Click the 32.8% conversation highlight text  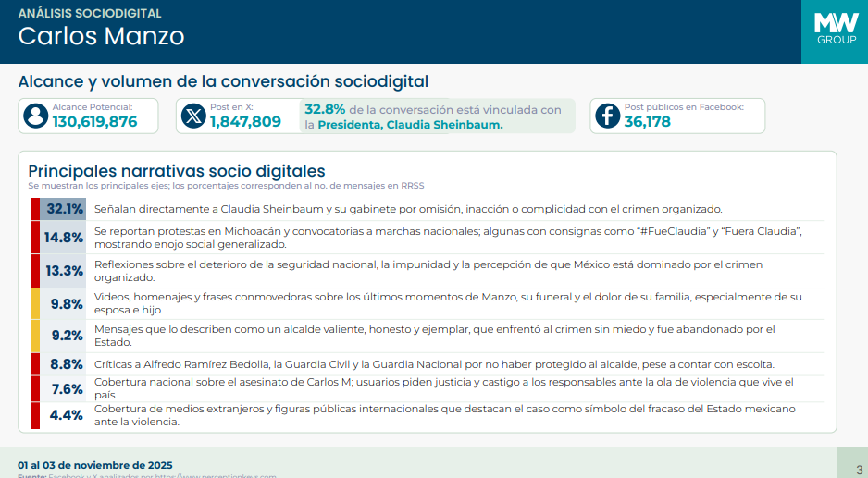coord(325,109)
